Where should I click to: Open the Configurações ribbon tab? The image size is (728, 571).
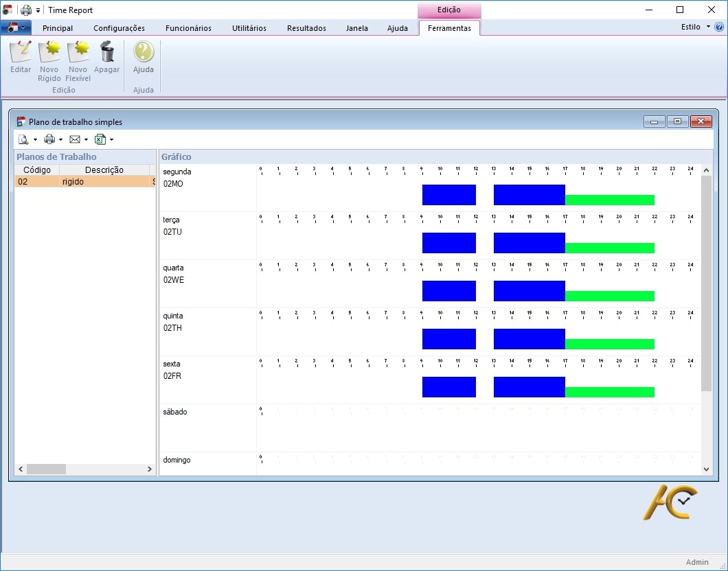click(119, 28)
